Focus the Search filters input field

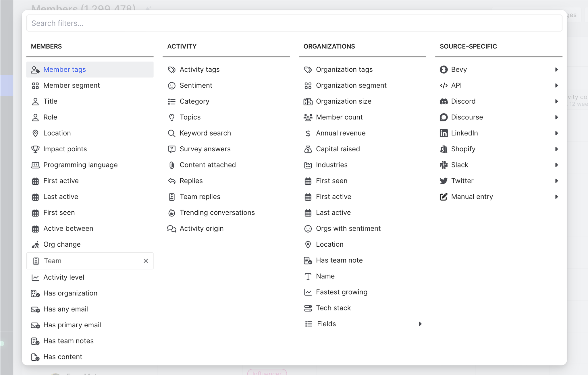point(294,23)
